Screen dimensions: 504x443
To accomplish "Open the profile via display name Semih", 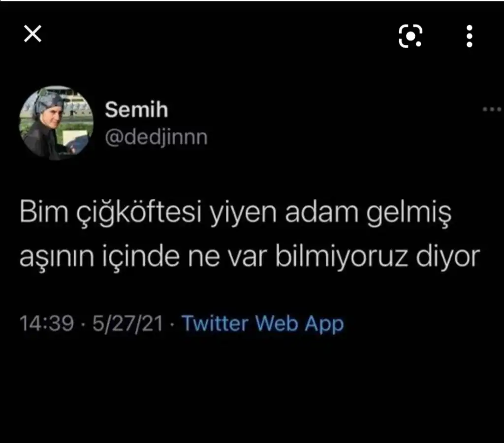I will pyautogui.click(x=137, y=110).
